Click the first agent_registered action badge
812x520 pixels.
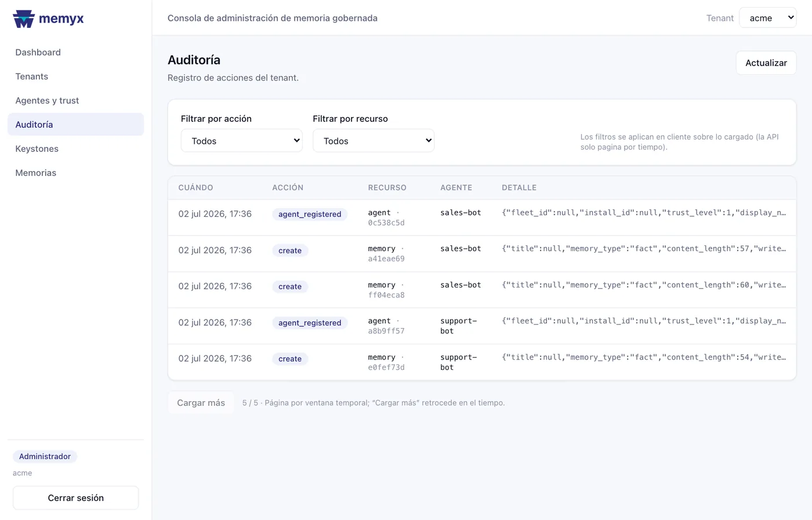click(x=310, y=214)
